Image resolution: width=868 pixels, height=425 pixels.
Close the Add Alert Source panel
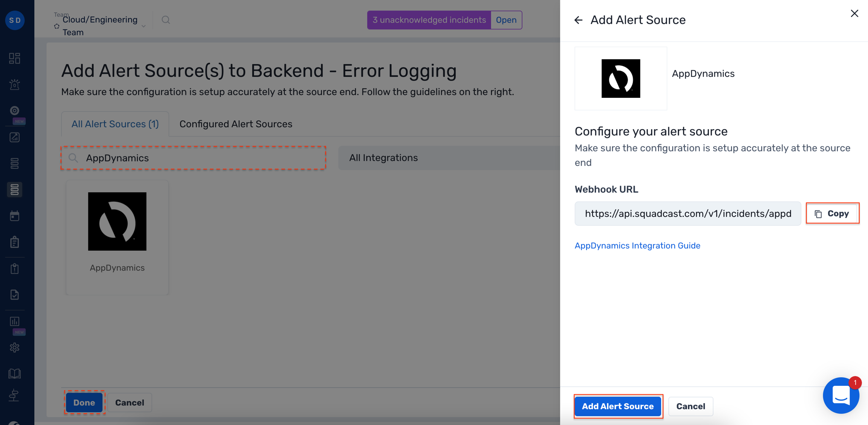[854, 14]
